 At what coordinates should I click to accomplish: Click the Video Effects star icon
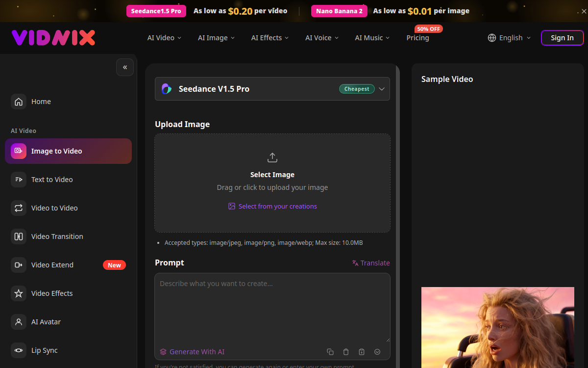19,293
